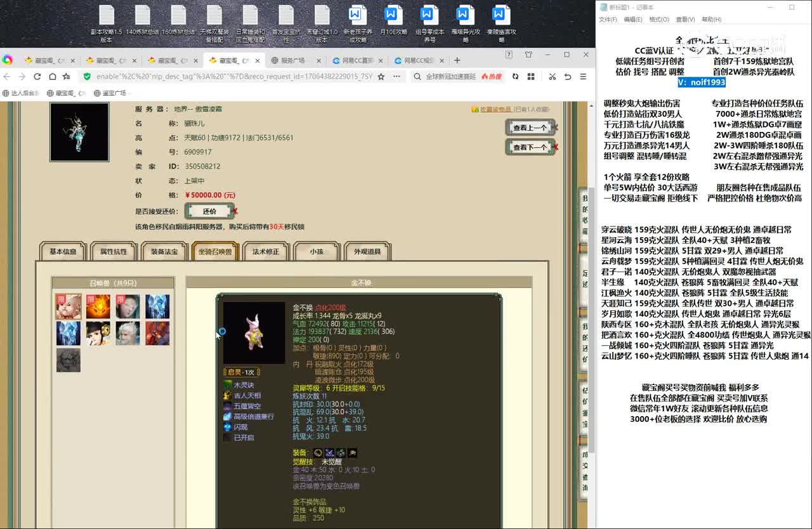This screenshot has height=529, width=812.
Task: Open the 雁塔异兆攻略 Word document
Action: click(x=466, y=24)
